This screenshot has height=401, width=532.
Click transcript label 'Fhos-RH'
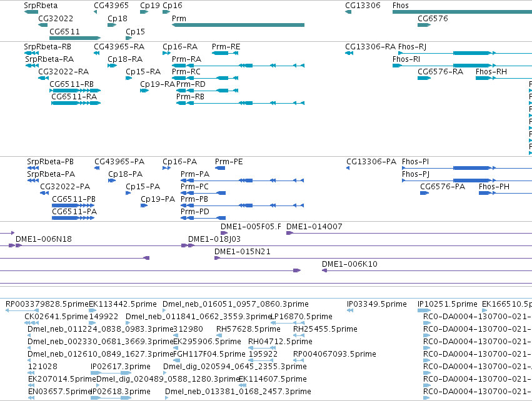pyautogui.click(x=491, y=72)
